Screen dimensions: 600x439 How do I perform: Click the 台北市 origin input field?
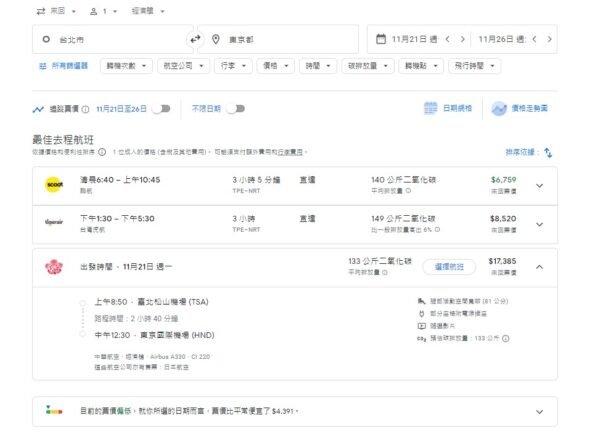(113, 39)
